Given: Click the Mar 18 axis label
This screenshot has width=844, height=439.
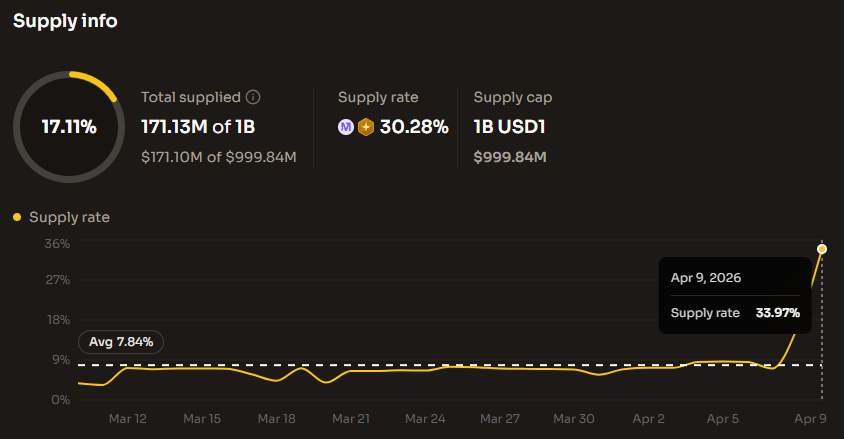Looking at the screenshot, I should pyautogui.click(x=277, y=419).
